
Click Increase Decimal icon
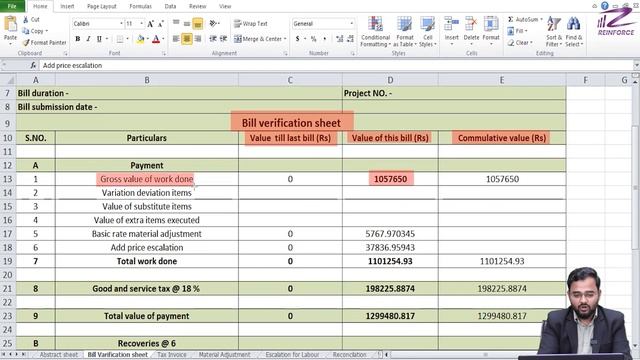pos(340,39)
